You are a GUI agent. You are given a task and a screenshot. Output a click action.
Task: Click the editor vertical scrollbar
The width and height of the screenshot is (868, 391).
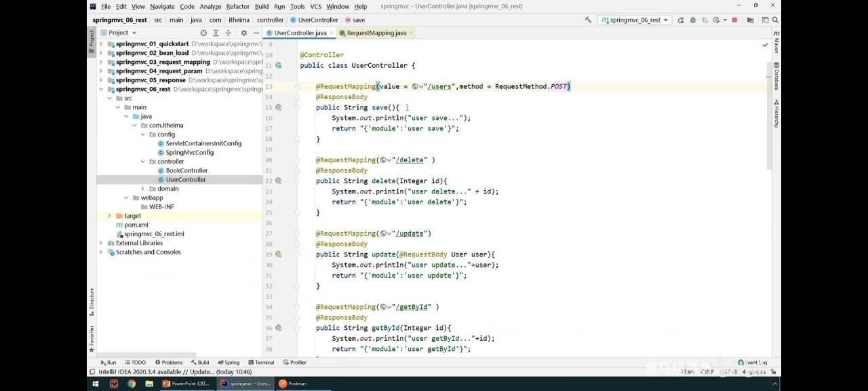coord(769,115)
